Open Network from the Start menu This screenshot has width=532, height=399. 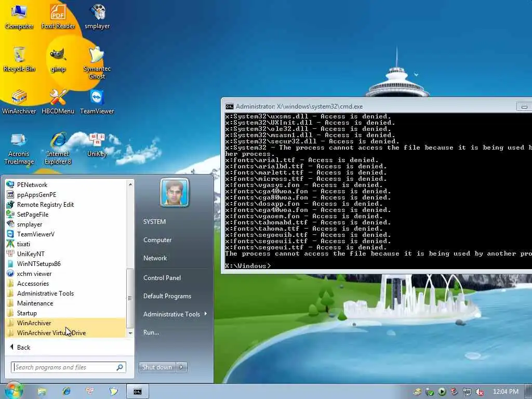pyautogui.click(x=155, y=258)
